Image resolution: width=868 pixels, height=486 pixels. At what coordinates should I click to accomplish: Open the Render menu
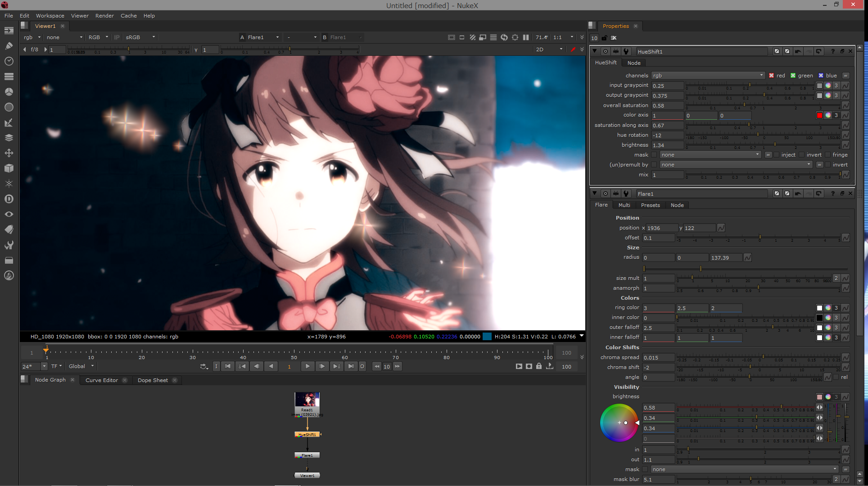[104, 16]
